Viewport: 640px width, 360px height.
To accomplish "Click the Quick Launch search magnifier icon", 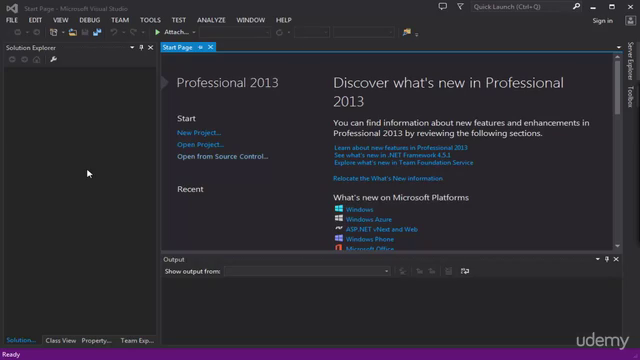I will [576, 6].
